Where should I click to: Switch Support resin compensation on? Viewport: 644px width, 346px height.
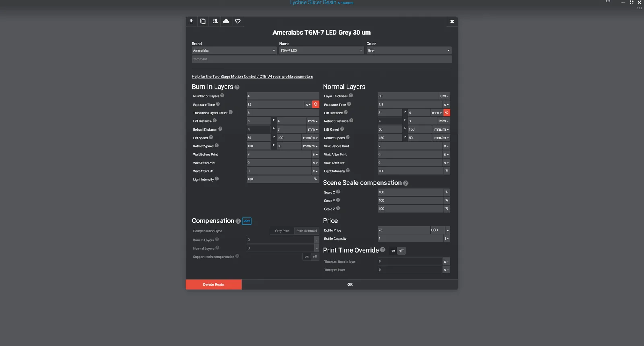(x=307, y=257)
